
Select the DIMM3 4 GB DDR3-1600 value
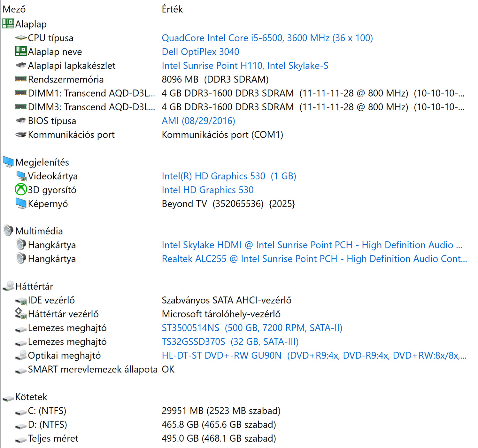(313, 107)
